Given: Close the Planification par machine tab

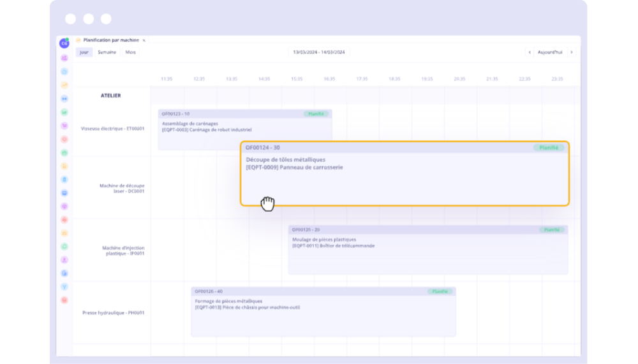Looking at the screenshot, I should [x=144, y=40].
